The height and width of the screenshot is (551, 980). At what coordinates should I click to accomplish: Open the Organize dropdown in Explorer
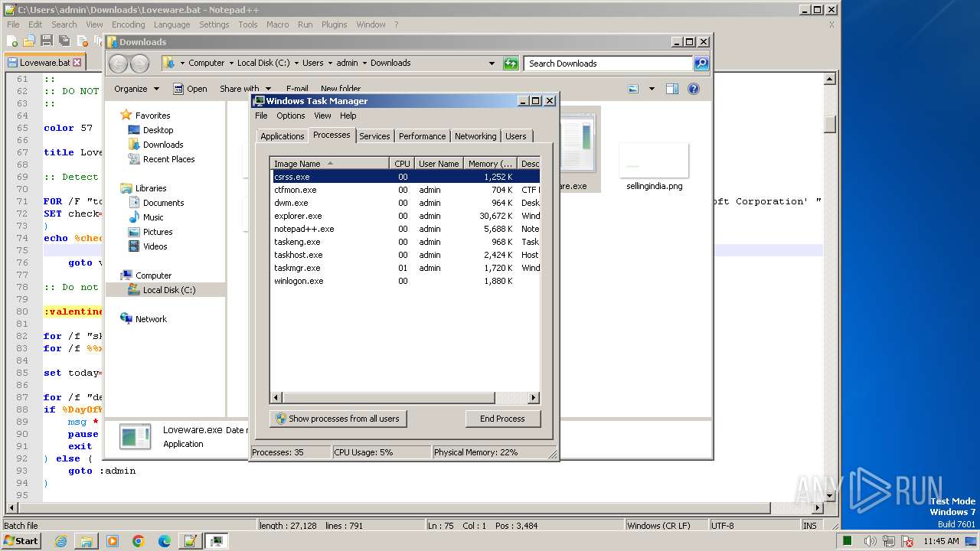(x=137, y=89)
